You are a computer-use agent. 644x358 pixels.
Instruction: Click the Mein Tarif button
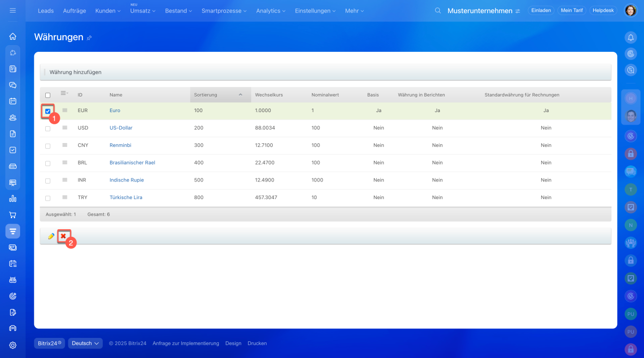[572, 11]
